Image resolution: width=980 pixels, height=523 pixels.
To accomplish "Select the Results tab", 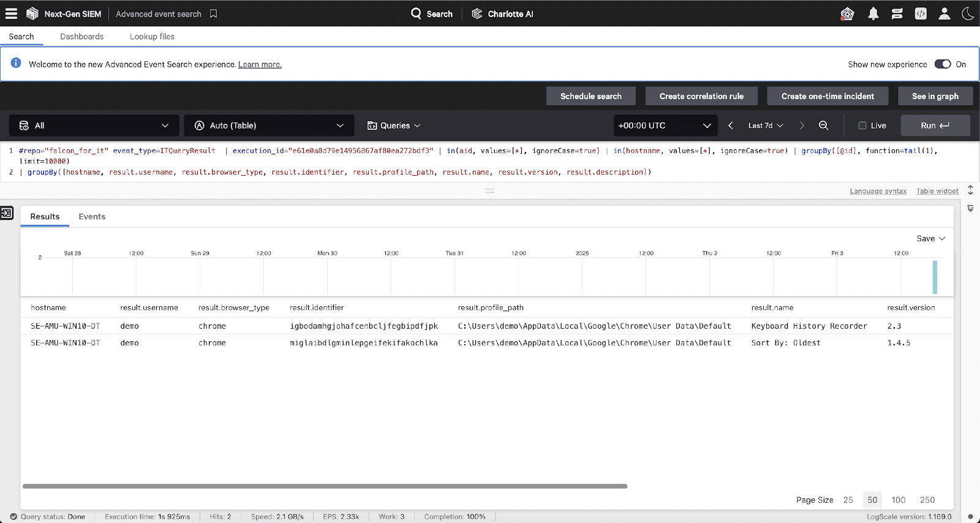I will pos(45,217).
